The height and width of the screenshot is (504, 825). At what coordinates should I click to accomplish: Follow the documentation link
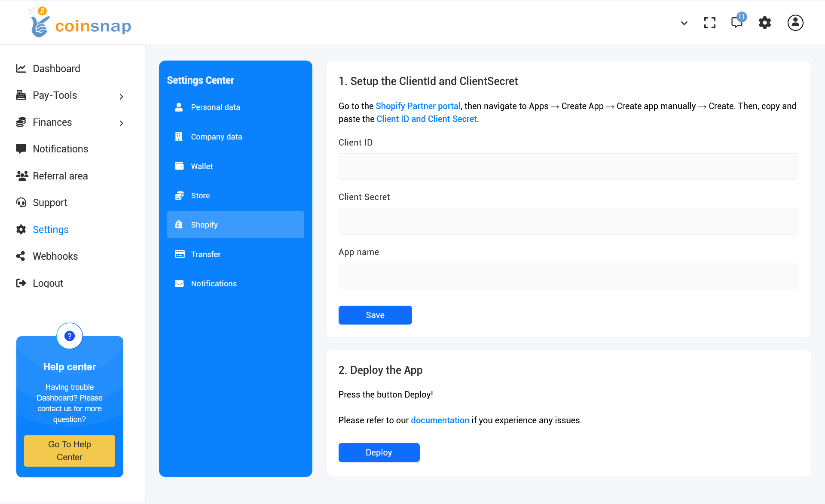(440, 420)
